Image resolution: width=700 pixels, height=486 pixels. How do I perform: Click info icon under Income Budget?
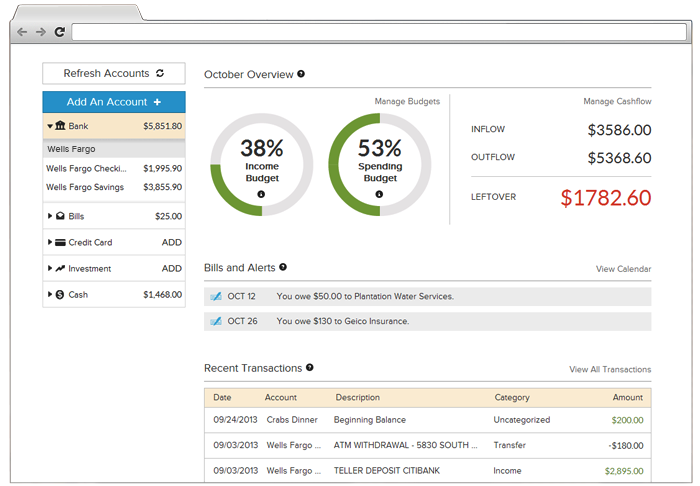tap(261, 194)
